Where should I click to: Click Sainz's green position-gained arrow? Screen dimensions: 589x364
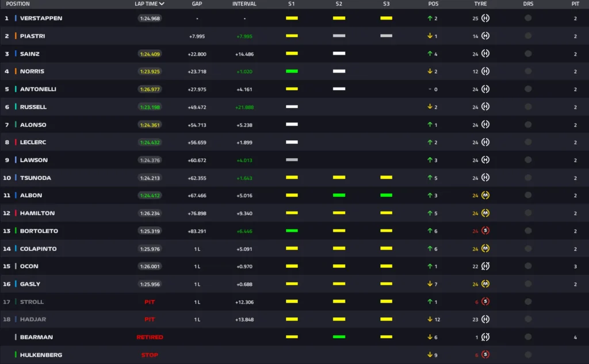(x=430, y=53)
